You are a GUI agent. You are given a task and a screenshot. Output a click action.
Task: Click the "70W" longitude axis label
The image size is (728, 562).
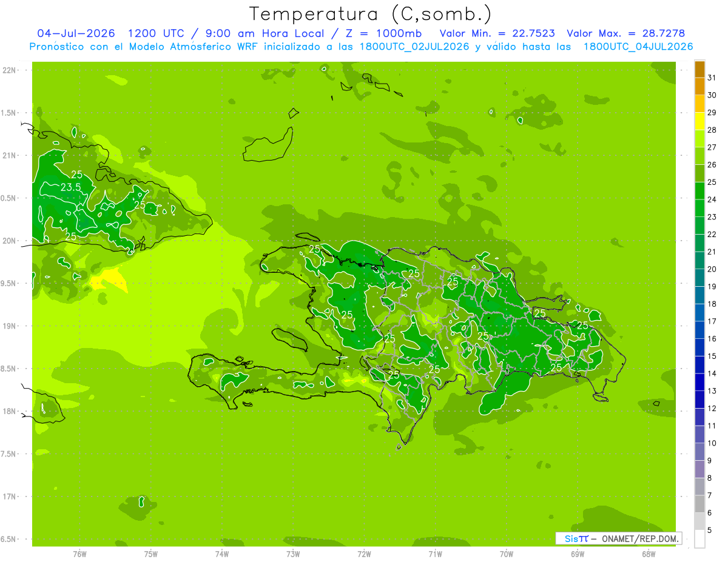pos(507,554)
